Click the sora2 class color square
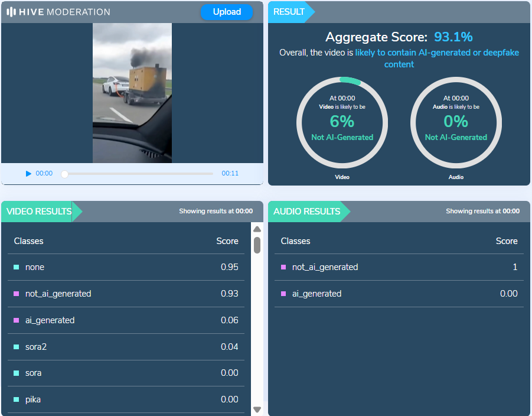Viewport: 532px width, 416px height. [17, 347]
